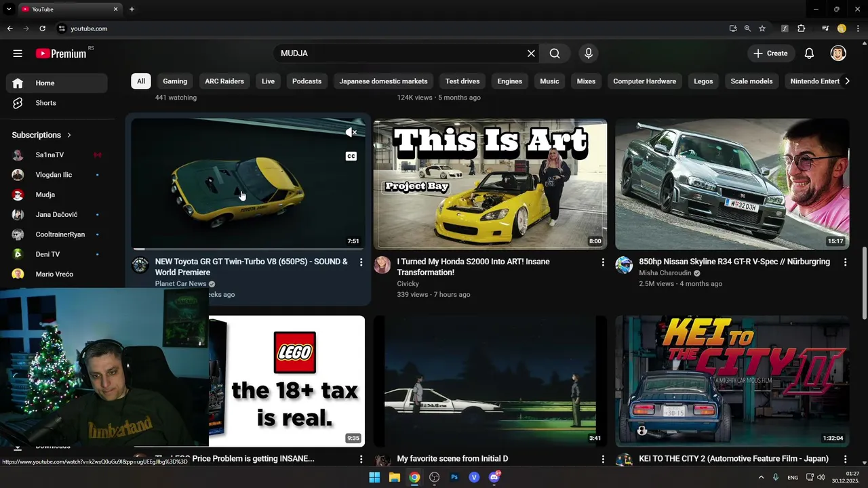Open the notifications bell
The image size is (868, 488).
(809, 54)
